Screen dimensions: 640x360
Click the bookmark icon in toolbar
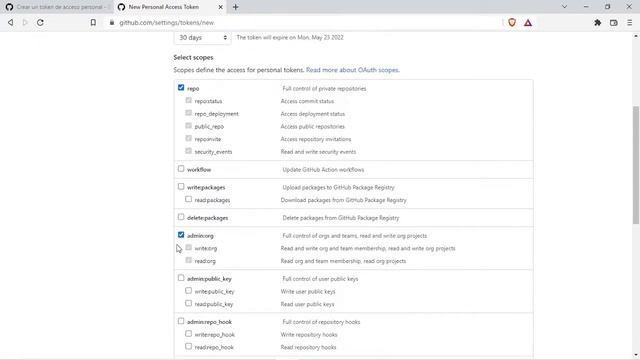tap(93, 23)
